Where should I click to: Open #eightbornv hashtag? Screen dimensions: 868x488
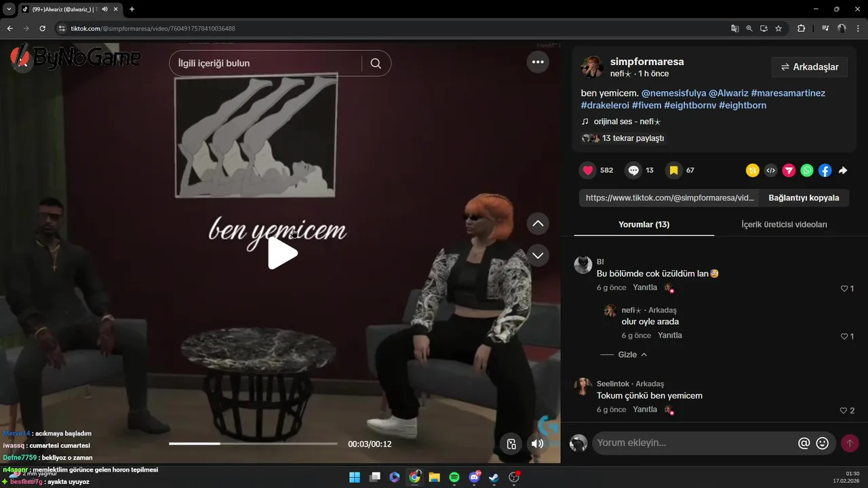pos(690,105)
